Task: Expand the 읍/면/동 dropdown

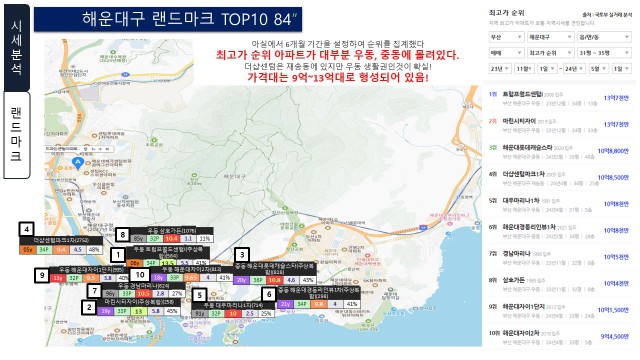Action: point(604,37)
